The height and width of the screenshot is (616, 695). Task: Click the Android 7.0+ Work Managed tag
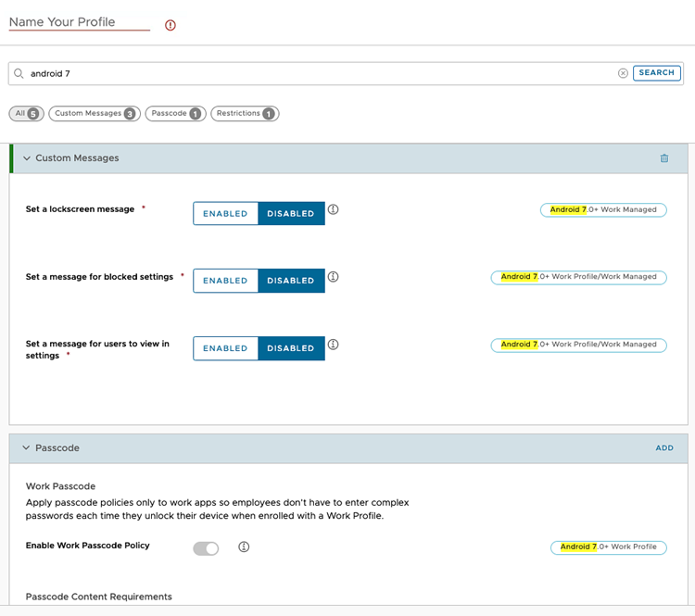coord(603,209)
